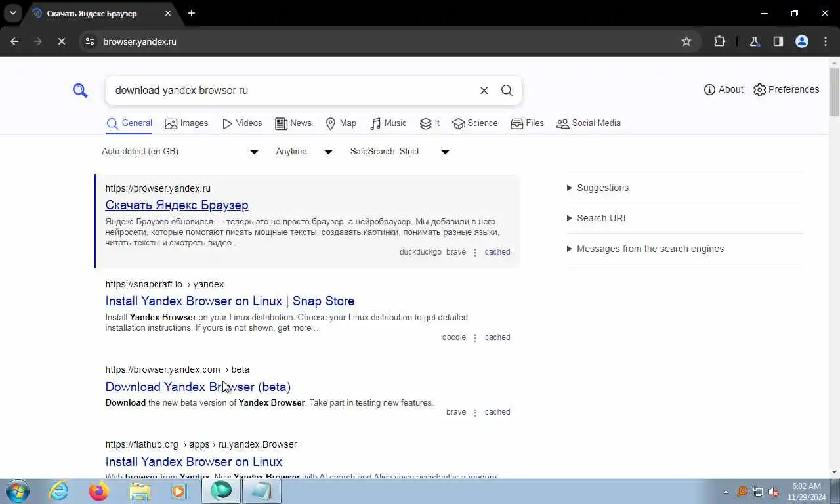840x504 pixels.
Task: Switch to the Files tab
Action: (x=527, y=123)
